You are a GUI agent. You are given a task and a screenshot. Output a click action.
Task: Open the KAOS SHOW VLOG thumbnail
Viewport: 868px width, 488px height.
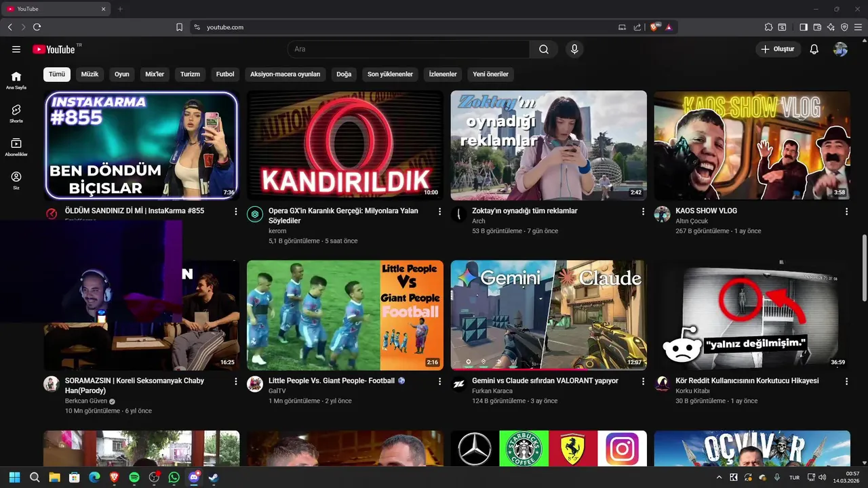pos(752,146)
